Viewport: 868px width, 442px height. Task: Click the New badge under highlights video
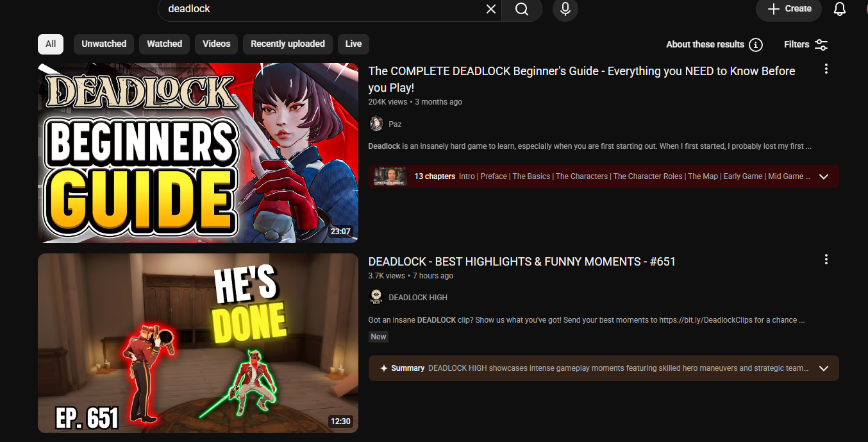(379, 337)
